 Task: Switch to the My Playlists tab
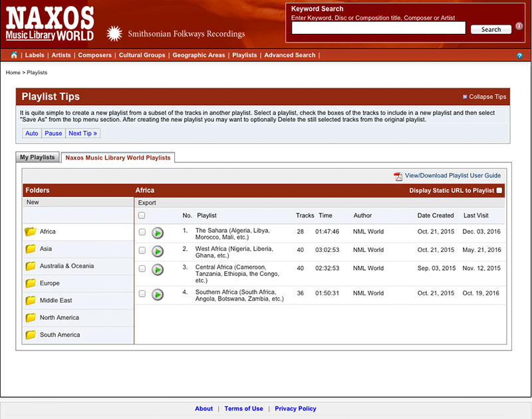coord(37,158)
